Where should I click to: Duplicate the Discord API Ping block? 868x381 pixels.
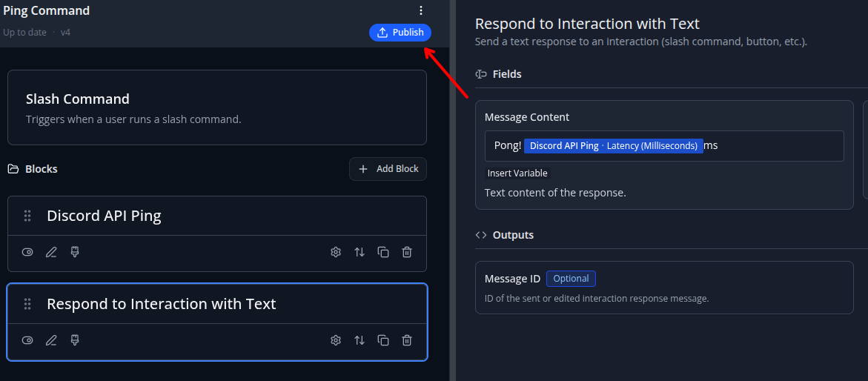click(383, 253)
